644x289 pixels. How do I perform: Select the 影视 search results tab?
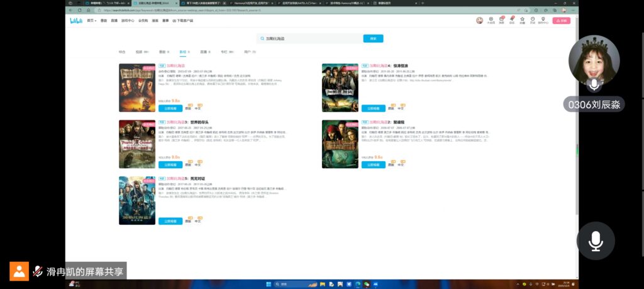[184, 52]
